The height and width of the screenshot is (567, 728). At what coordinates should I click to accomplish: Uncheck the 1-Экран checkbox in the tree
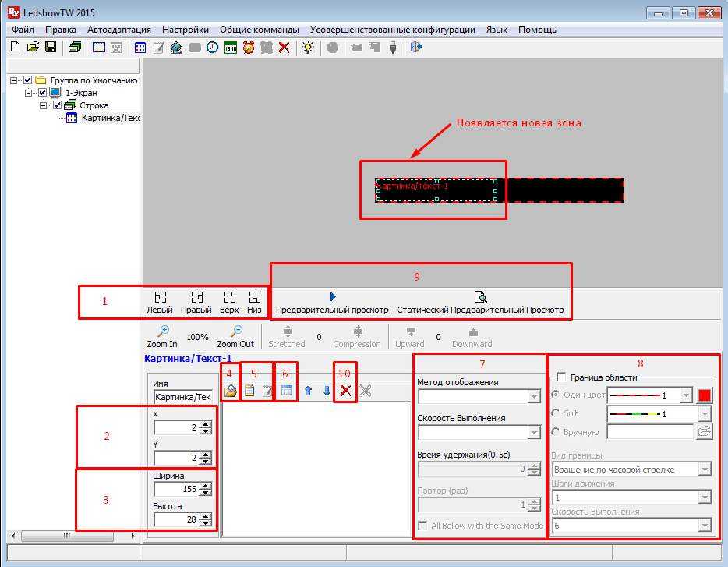tap(43, 93)
